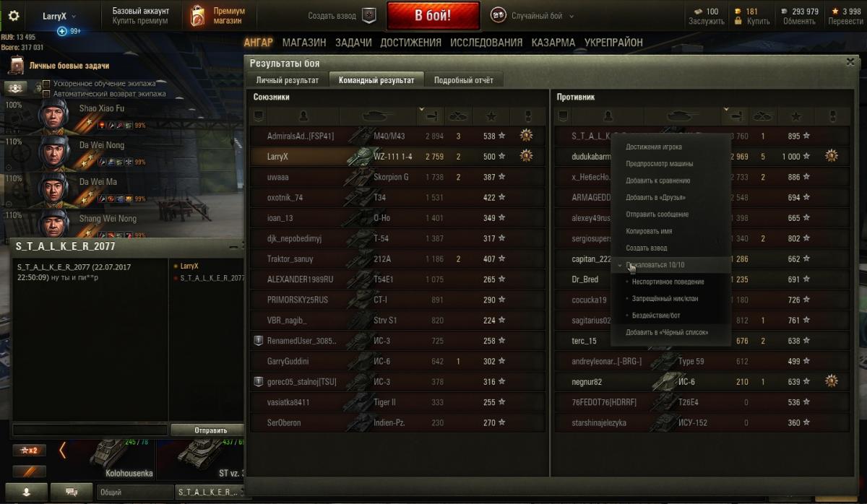The width and height of the screenshot is (867, 504).
Task: Open the Случайный бой battle type dropdown
Action: point(532,15)
